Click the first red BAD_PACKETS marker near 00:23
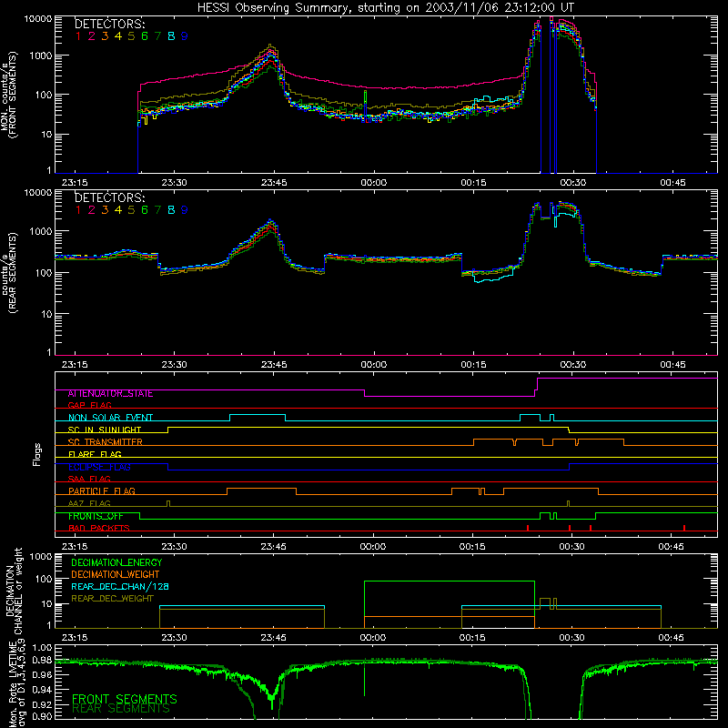The width and height of the screenshot is (728, 728). coord(528,528)
